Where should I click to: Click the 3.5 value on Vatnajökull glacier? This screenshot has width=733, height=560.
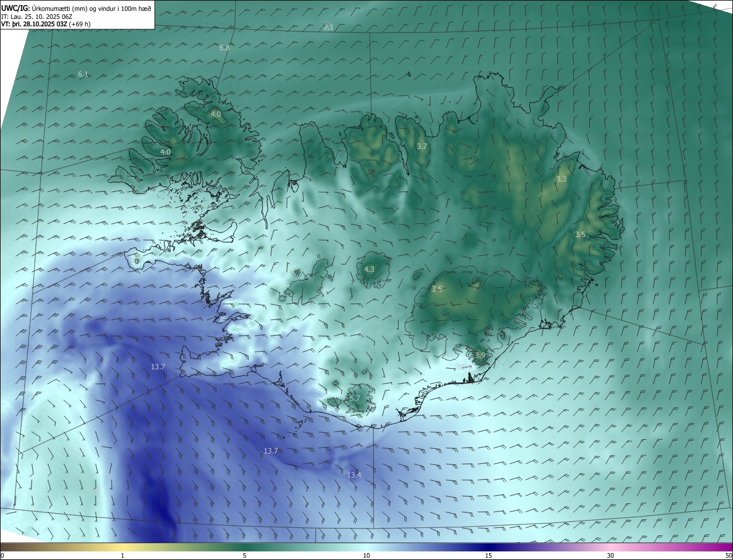tap(437, 289)
